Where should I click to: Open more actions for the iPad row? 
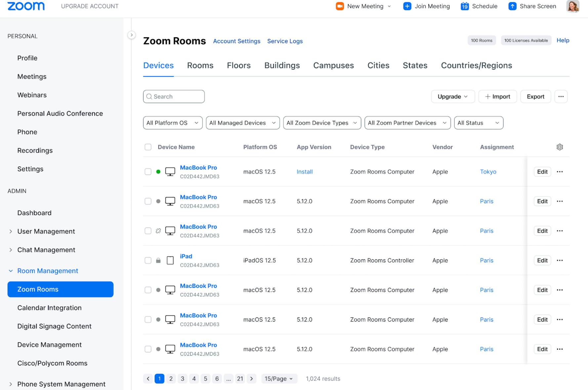pos(560,260)
